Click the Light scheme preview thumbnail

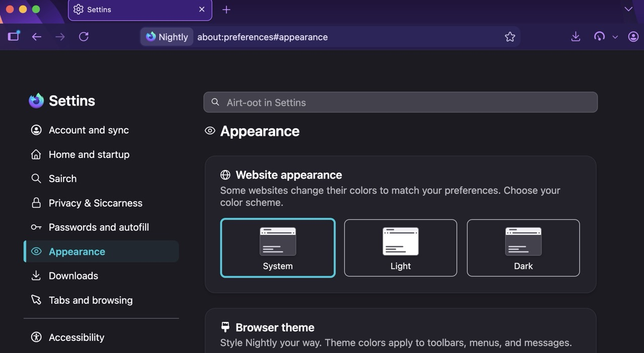400,241
